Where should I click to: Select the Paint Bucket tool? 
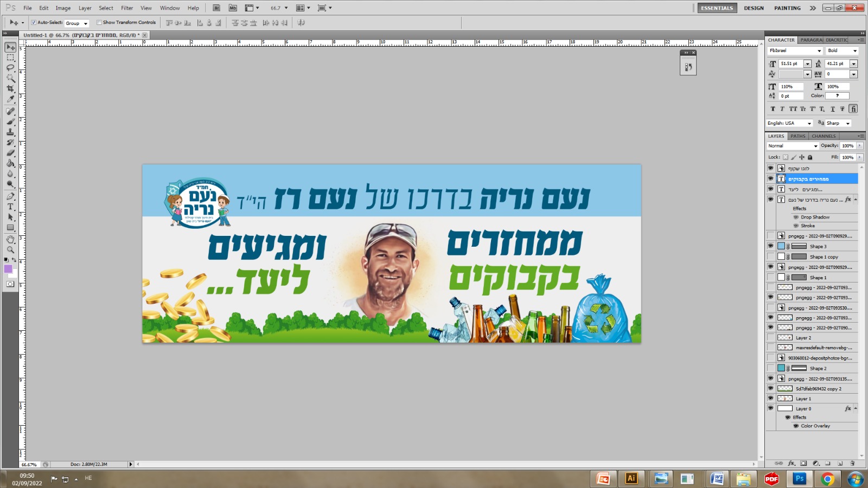pos(10,163)
